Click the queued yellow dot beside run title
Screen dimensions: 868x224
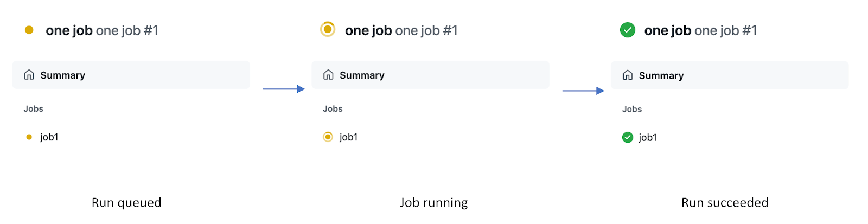(x=29, y=30)
